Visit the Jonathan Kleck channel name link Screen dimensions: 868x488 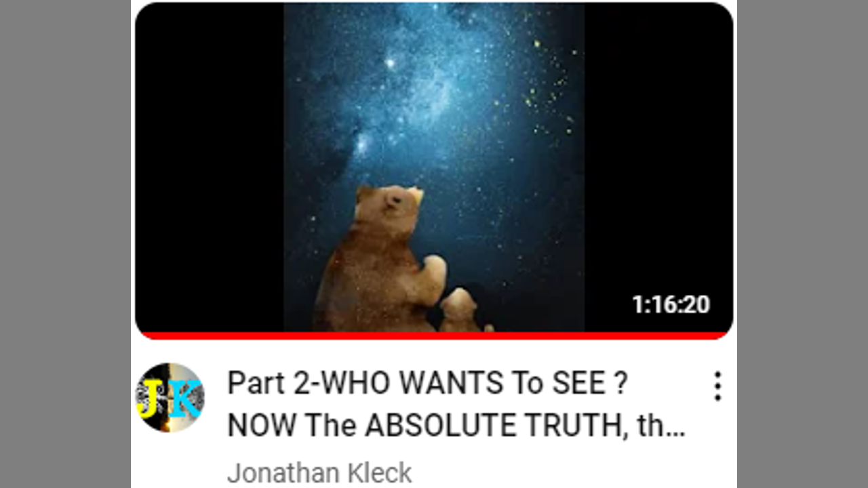[x=319, y=473]
